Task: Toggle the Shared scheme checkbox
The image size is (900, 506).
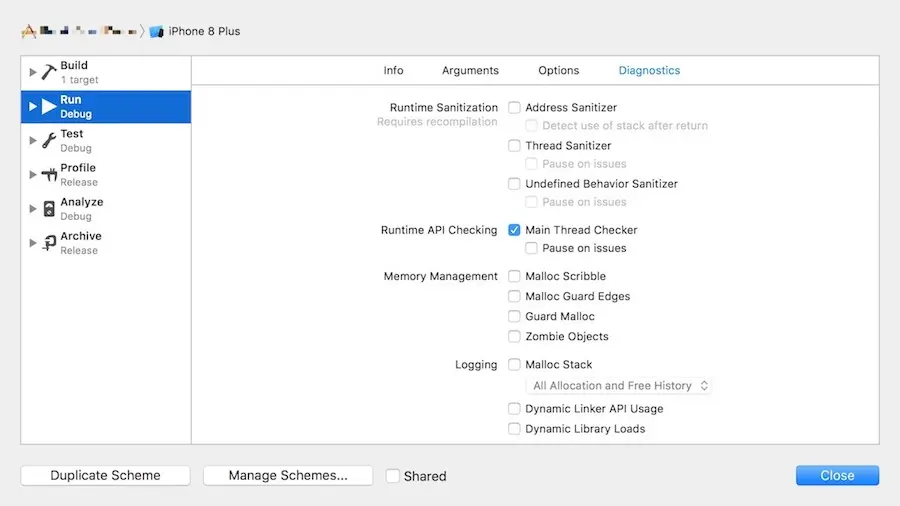Action: pyautogui.click(x=393, y=476)
